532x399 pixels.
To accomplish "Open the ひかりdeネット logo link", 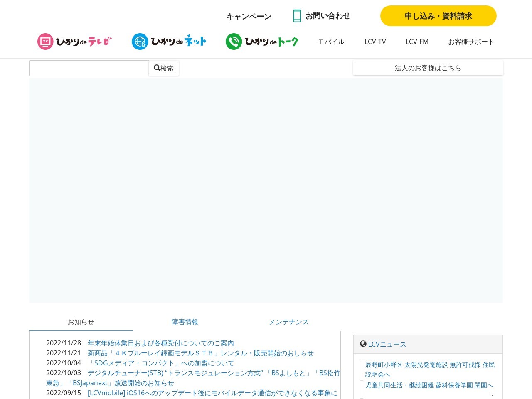I will tap(169, 42).
